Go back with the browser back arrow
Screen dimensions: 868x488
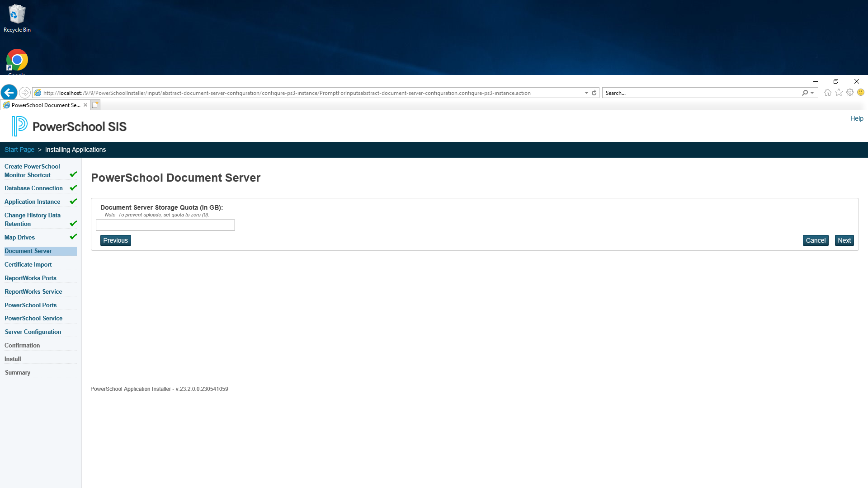[x=9, y=93]
